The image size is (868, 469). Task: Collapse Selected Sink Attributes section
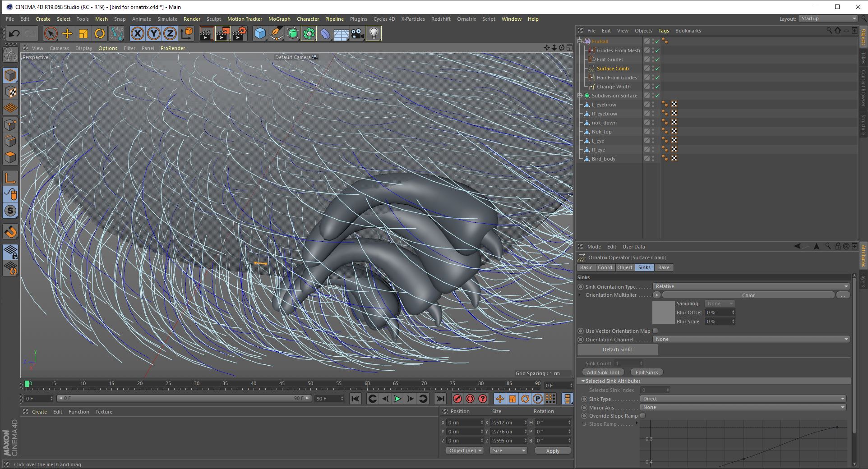coord(583,382)
